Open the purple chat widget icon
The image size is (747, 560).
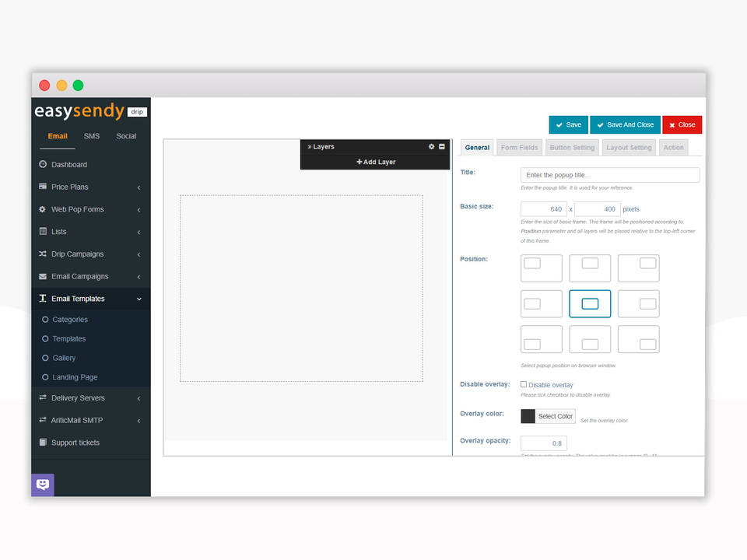43,485
